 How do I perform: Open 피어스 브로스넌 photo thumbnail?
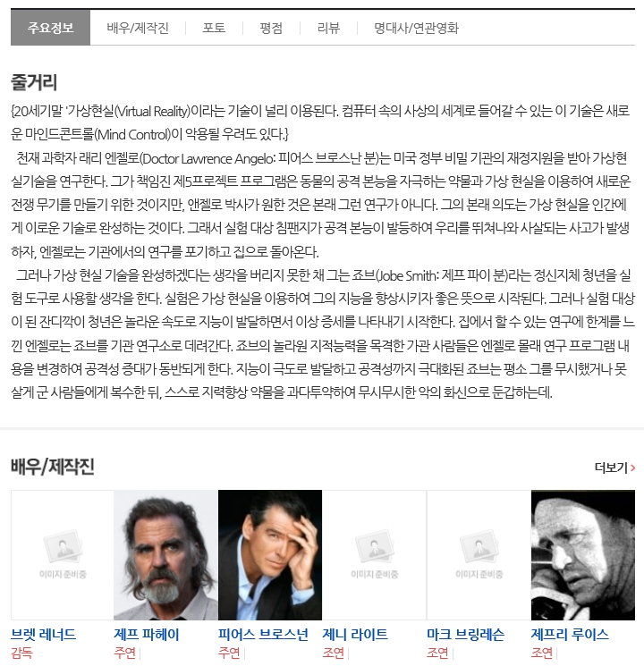(270, 555)
